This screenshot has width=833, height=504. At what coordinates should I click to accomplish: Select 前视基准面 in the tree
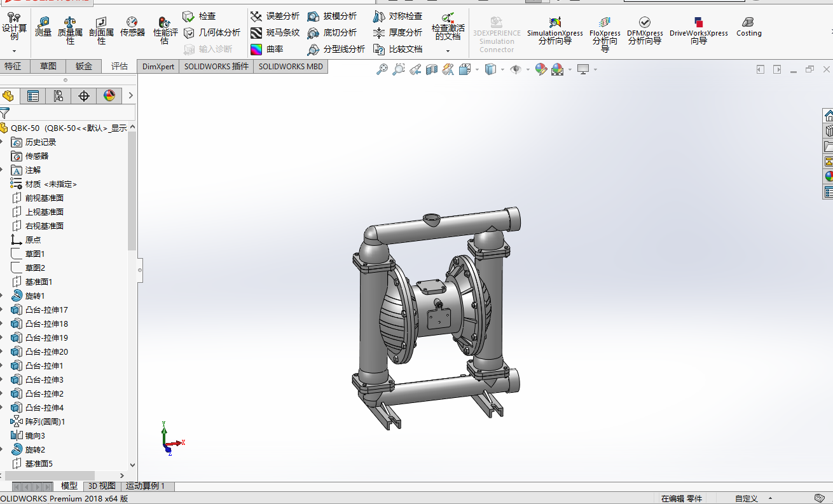point(38,198)
